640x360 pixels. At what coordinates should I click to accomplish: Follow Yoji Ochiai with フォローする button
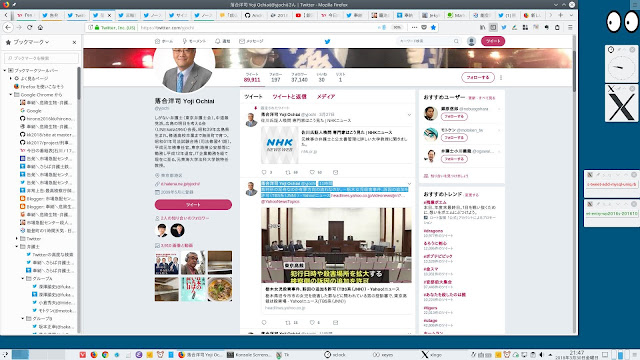coord(478,77)
